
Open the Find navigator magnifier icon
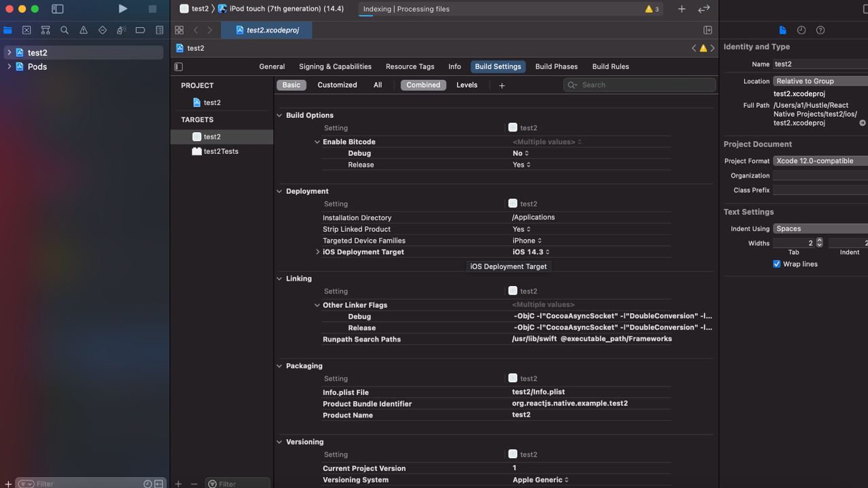point(64,30)
